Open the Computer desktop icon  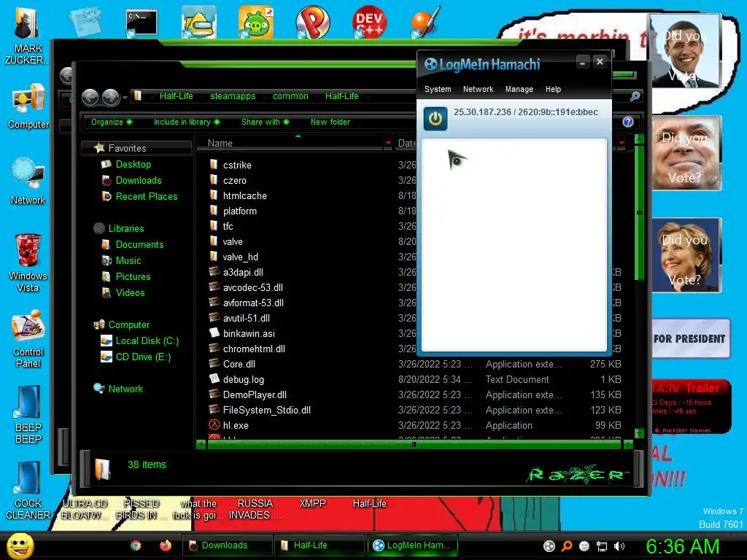pos(28,106)
